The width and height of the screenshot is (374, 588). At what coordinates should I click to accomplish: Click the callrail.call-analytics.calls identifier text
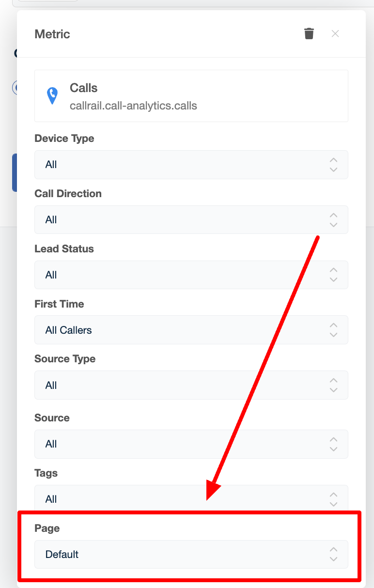pos(133,106)
